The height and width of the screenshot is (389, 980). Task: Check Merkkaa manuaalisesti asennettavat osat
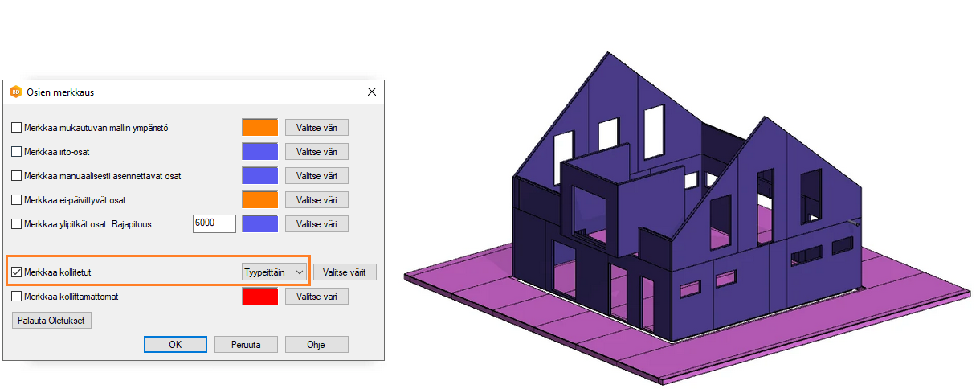point(17,176)
